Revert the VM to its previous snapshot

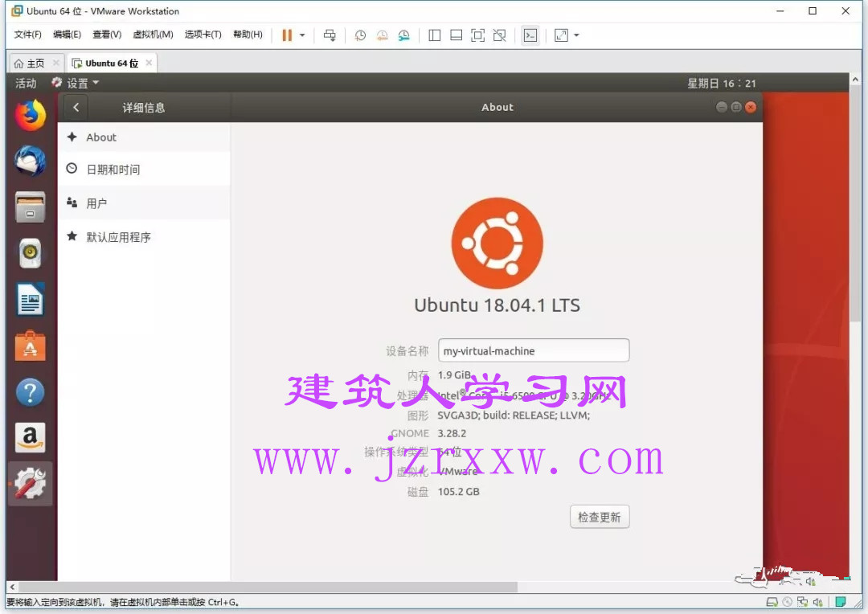(x=382, y=35)
